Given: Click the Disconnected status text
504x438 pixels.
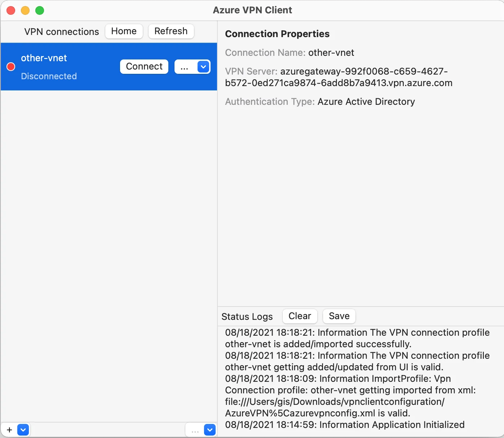Looking at the screenshot, I should click(x=49, y=76).
